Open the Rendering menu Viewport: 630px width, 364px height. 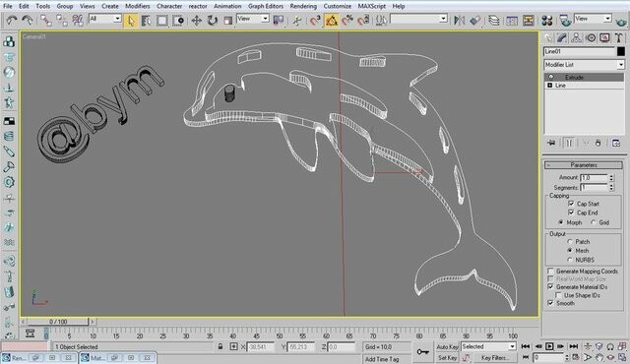pos(303,6)
